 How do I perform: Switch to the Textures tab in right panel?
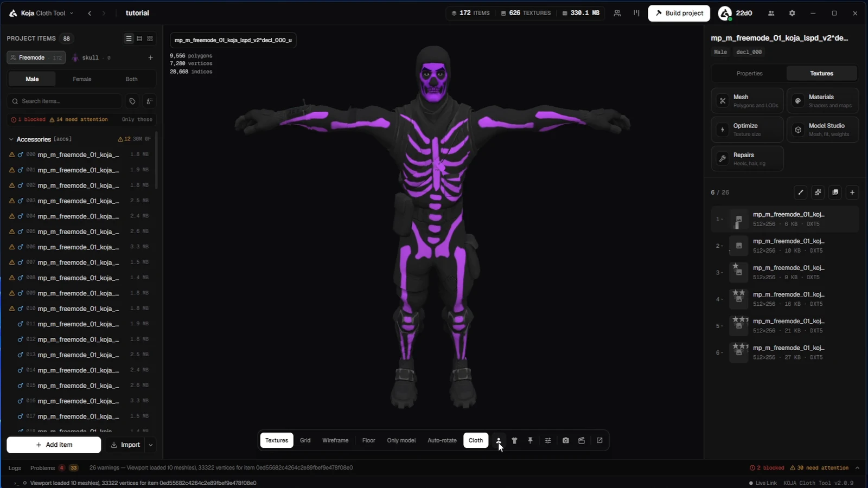(822, 73)
